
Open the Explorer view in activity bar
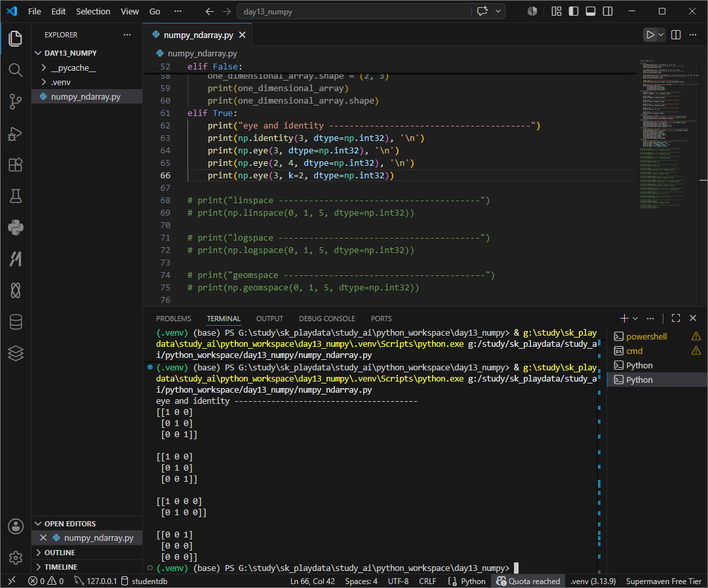pos(15,39)
